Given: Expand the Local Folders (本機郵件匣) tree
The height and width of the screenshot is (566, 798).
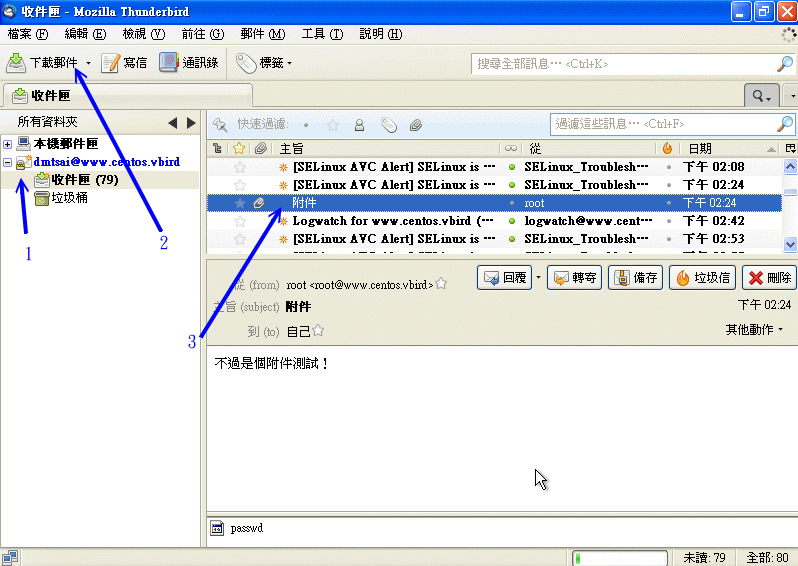Looking at the screenshot, I should [8, 144].
